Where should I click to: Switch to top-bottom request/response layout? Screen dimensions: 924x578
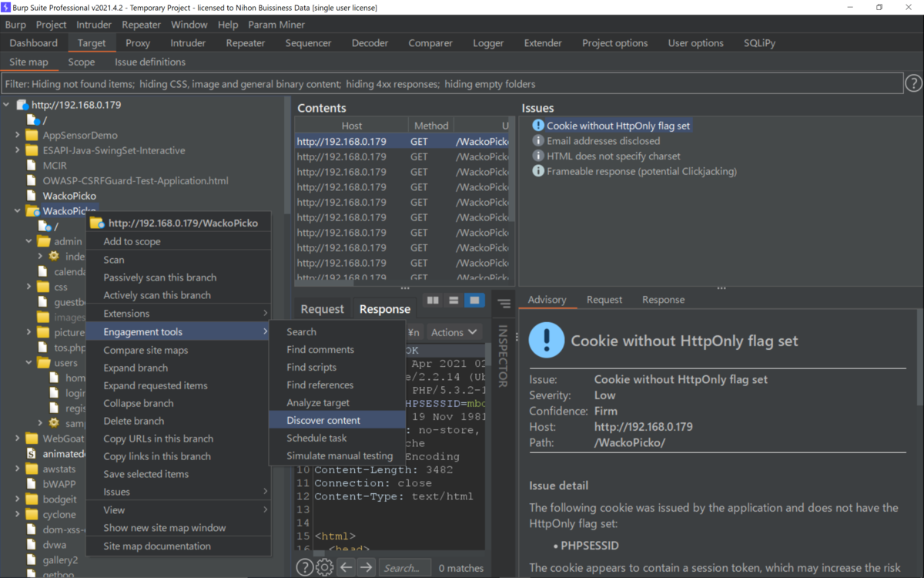[x=454, y=301]
